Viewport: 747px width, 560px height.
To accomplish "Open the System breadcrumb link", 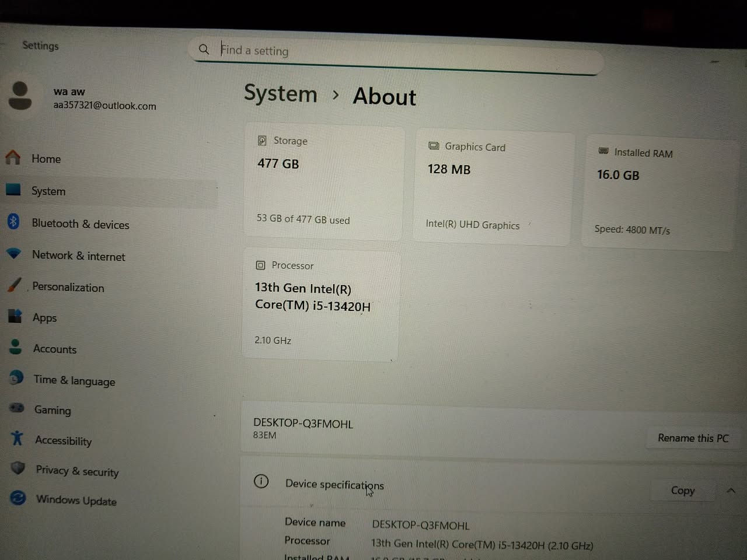I will coord(281,94).
